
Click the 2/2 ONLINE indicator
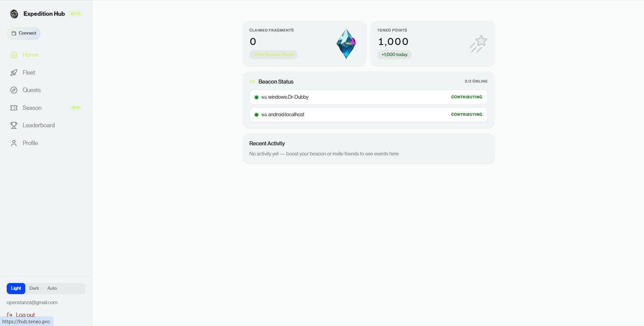tap(476, 81)
